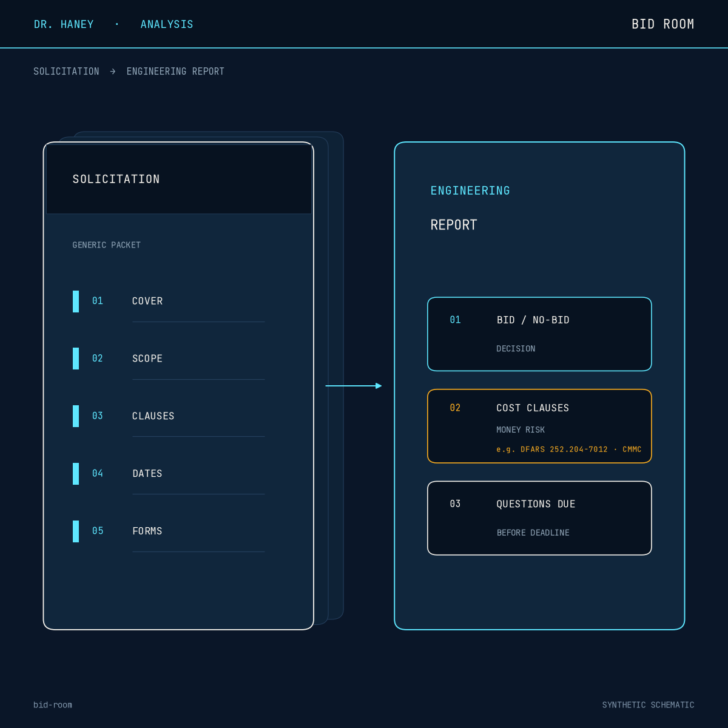This screenshot has width=728, height=728.
Task: Click the "BID ROOM" title
Action: tap(662, 24)
